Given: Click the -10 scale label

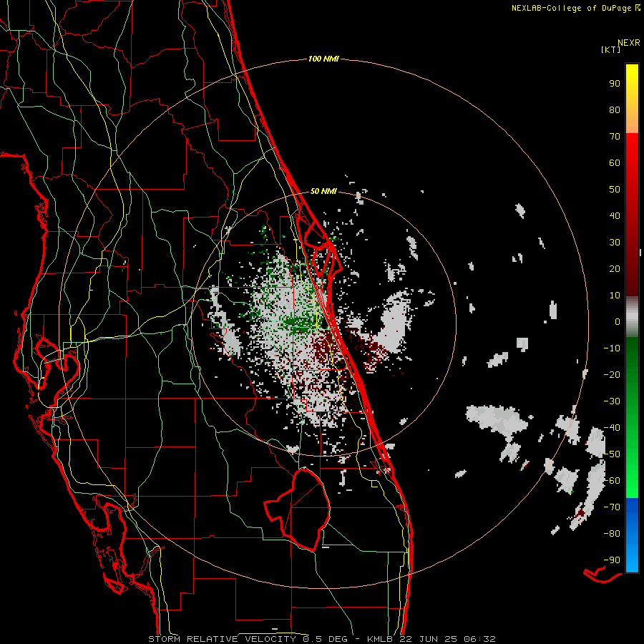Looking at the screenshot, I should tap(612, 348).
